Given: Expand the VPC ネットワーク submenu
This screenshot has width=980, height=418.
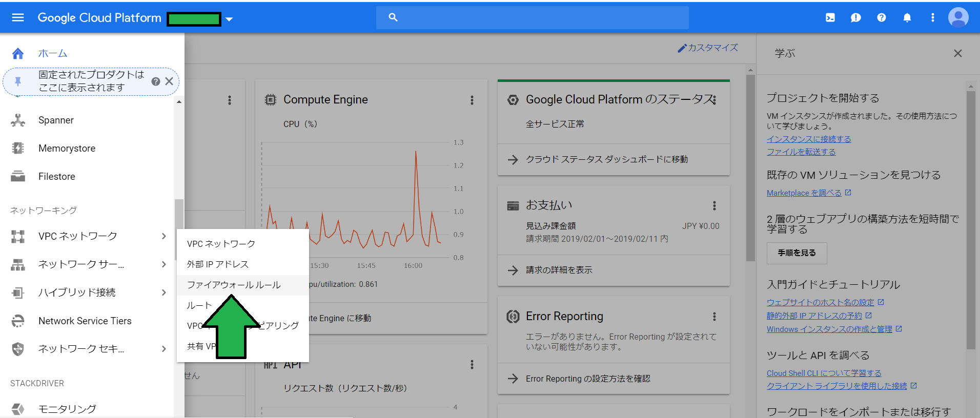Looking at the screenshot, I should tap(164, 236).
